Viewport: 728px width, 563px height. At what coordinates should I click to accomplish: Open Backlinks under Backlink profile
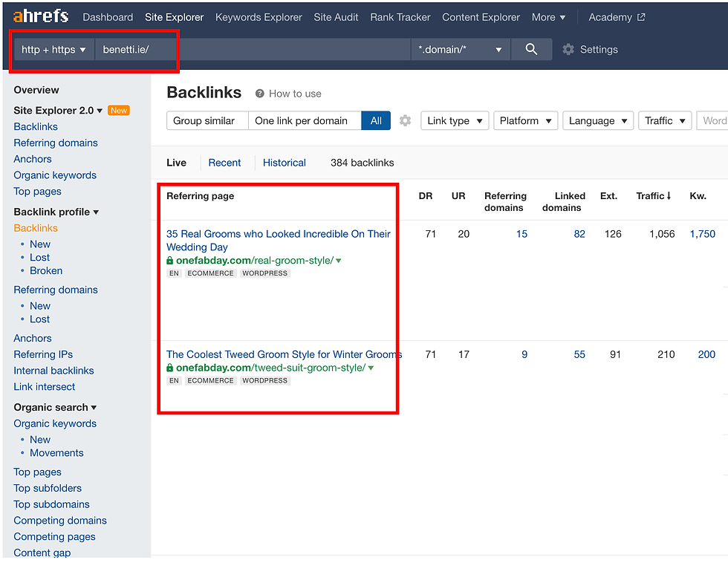(x=36, y=228)
